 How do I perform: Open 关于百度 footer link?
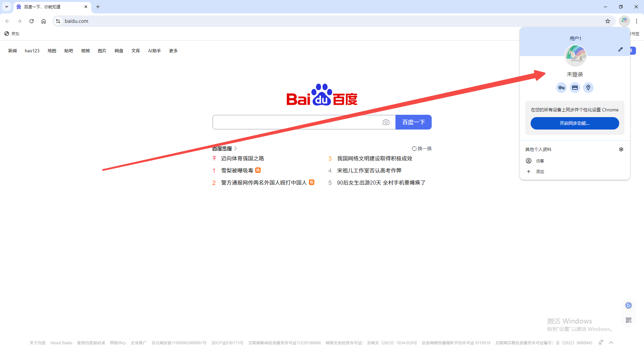[x=38, y=343]
